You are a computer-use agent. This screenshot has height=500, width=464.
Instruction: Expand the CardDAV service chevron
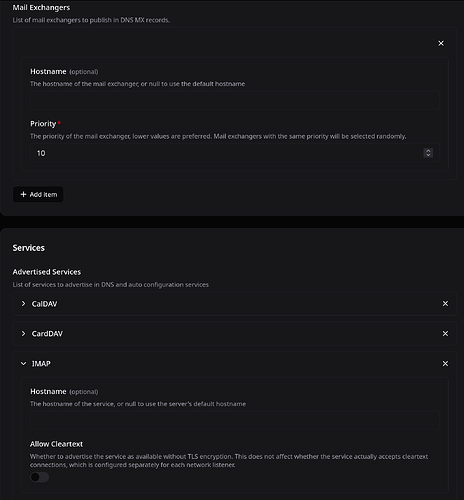(x=23, y=334)
